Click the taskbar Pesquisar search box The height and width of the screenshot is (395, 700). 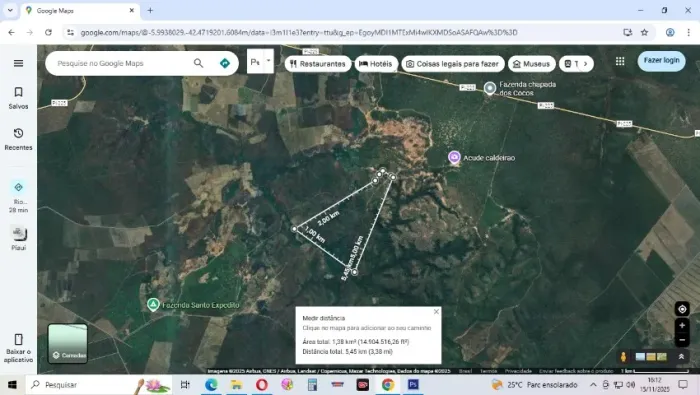[99, 385]
